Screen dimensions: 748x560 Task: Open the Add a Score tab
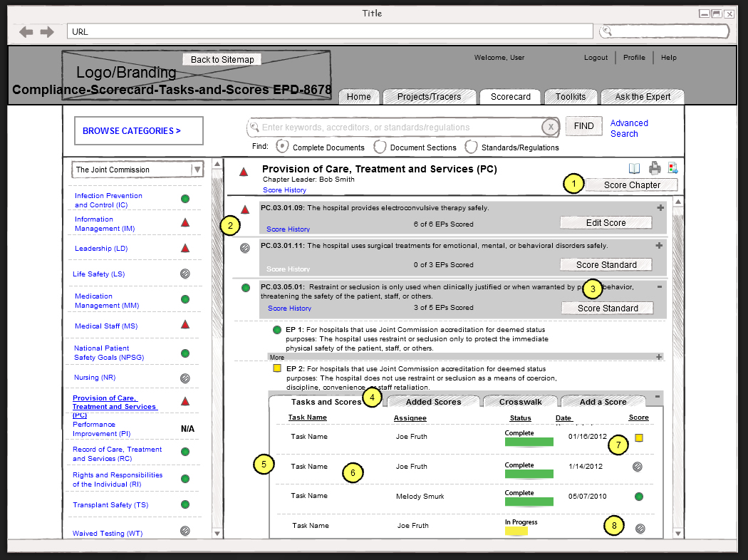point(603,402)
